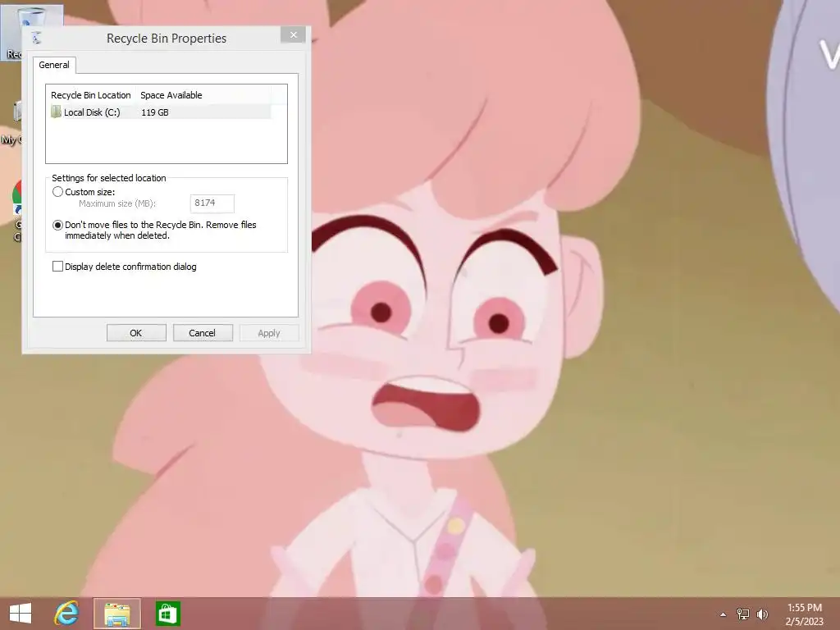The height and width of the screenshot is (630, 840).
Task: Click the network icon in system tray
Action: (x=743, y=614)
